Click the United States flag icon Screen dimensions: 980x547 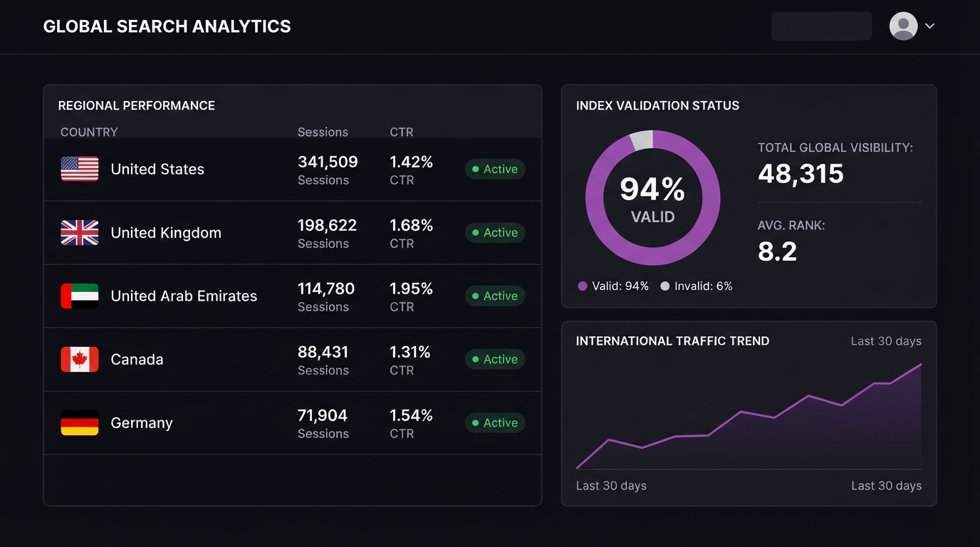[x=80, y=169]
